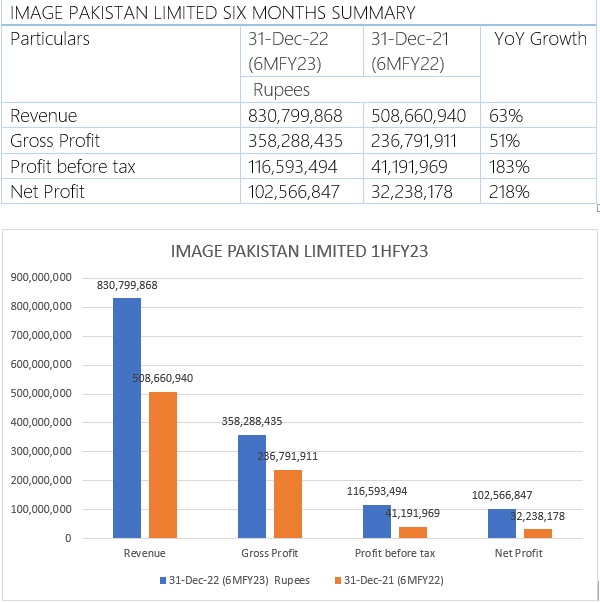
Task: Click the 900,000,000 y-axis label
Action: tap(41, 277)
